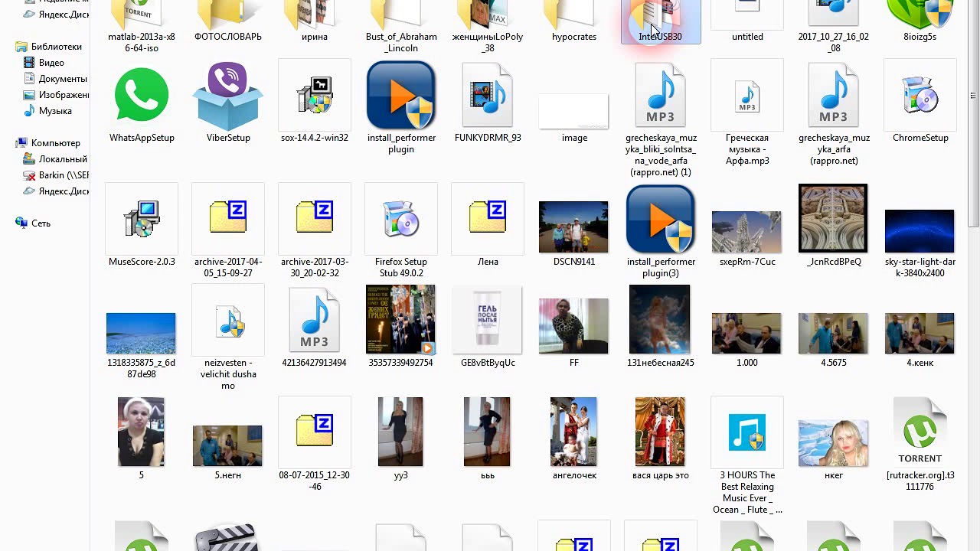This screenshot has height=551, width=980.
Task: Select the FUNKYDRMR_93 media file
Action: point(487,96)
